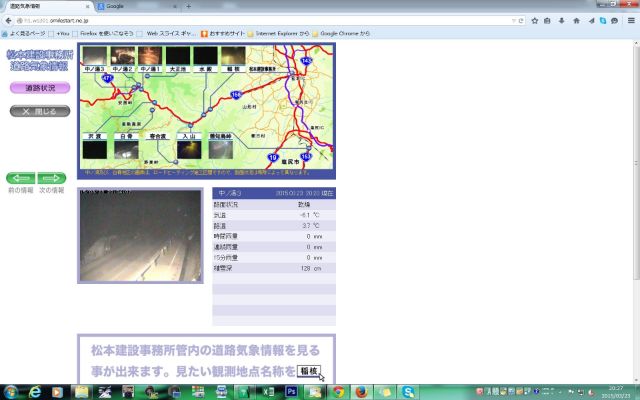This screenshot has height=400, width=640.
Task: Open Photoshop from the taskbar
Action: (291, 391)
